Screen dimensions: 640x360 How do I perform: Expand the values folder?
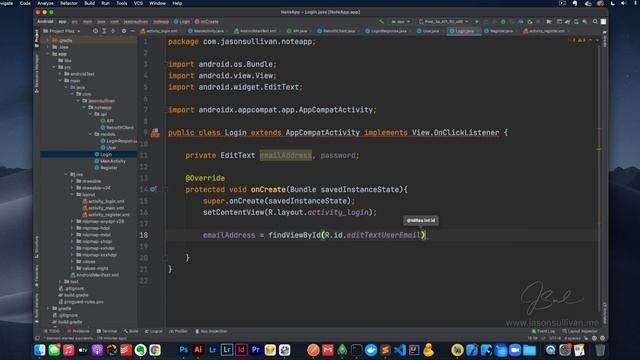72,262
